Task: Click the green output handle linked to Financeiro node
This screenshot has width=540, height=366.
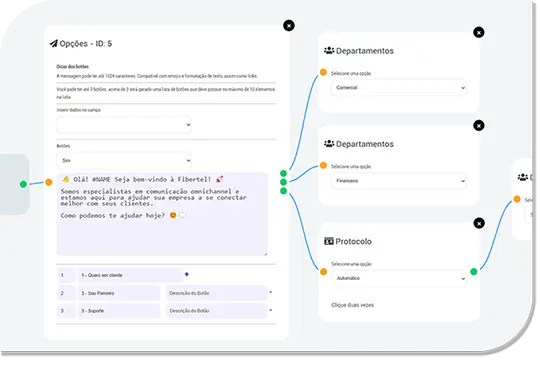Action: click(x=283, y=182)
